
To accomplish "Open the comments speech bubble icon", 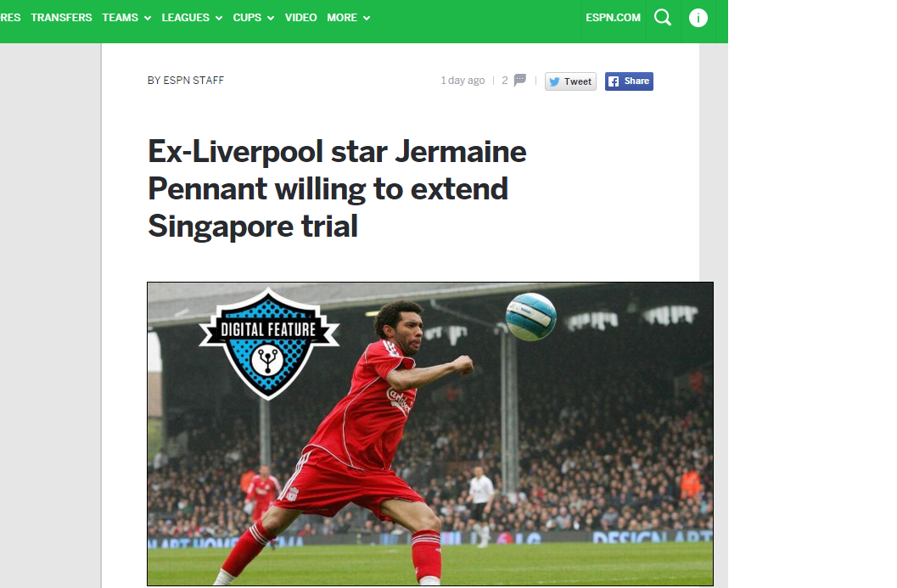I will pyautogui.click(x=519, y=80).
